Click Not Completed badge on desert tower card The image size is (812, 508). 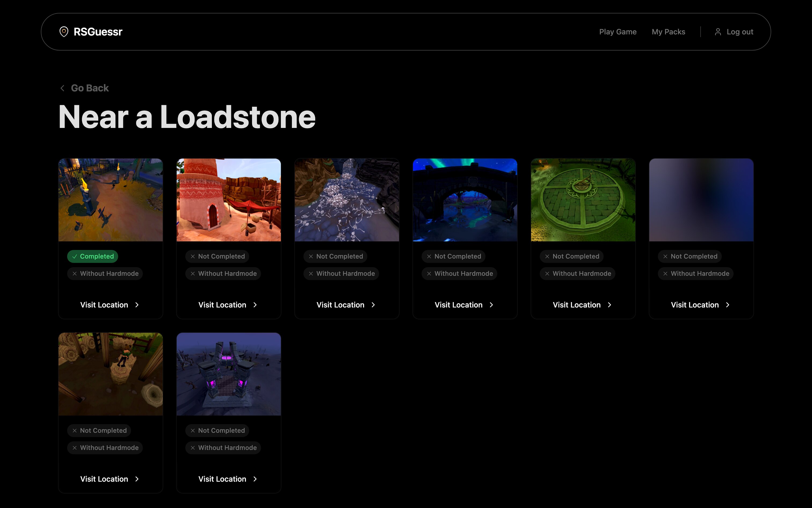click(x=217, y=256)
